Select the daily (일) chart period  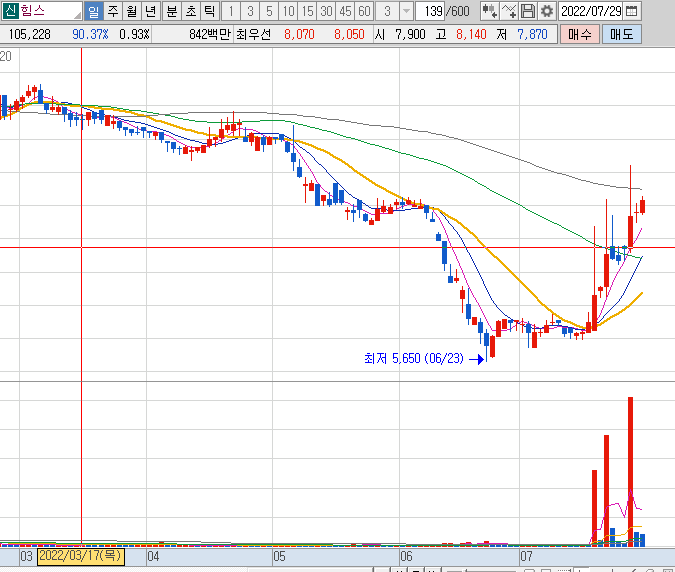click(x=93, y=11)
